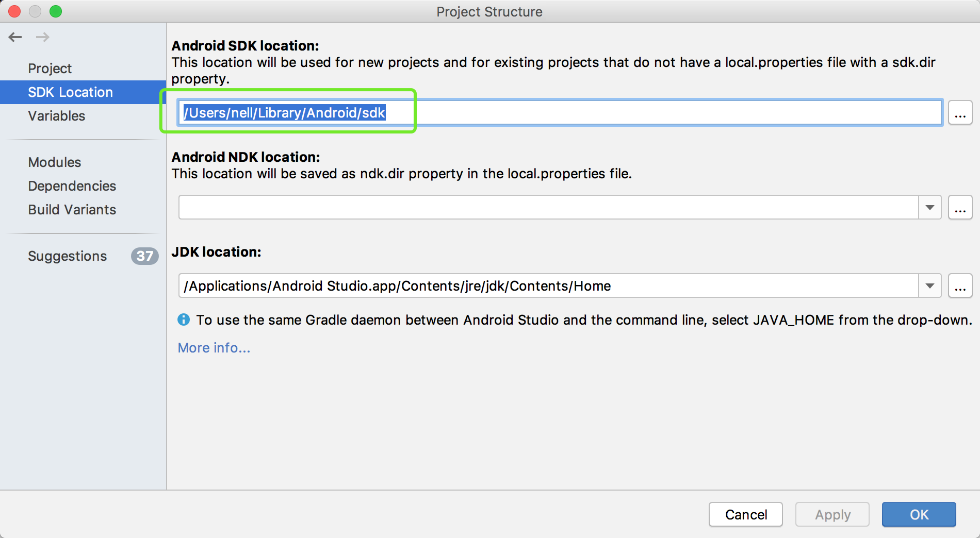Confirm with the OK button
This screenshot has height=538, width=980.
coord(919,514)
